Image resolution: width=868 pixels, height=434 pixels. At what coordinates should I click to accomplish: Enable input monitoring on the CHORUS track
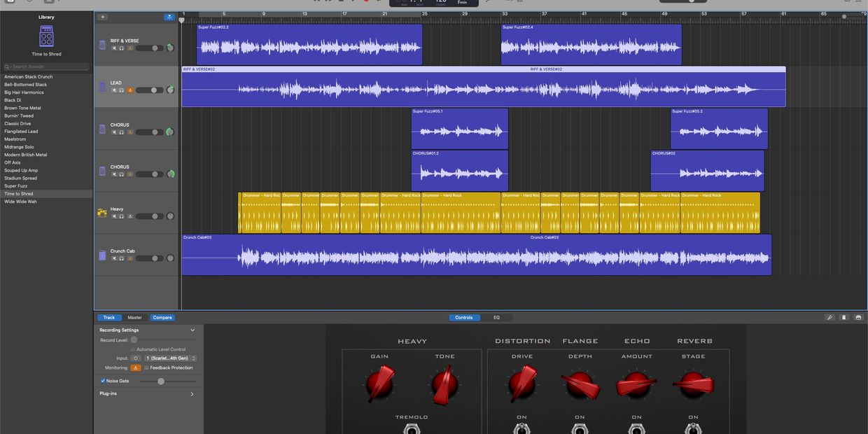pos(131,132)
